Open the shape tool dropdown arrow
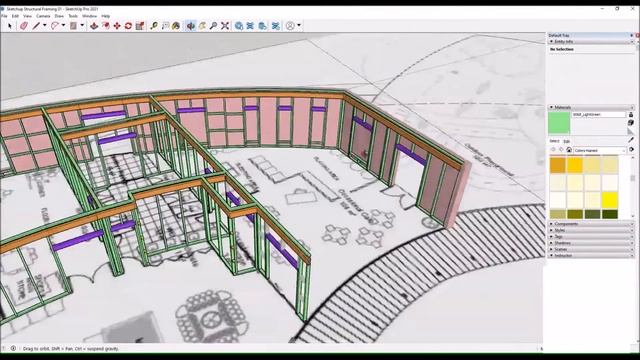 pyautogui.click(x=82, y=26)
